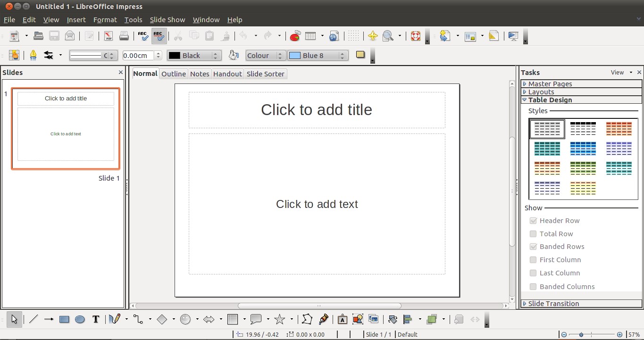This screenshot has height=340, width=644.
Task: Start the slide show from the toolbar
Action: 513,36
